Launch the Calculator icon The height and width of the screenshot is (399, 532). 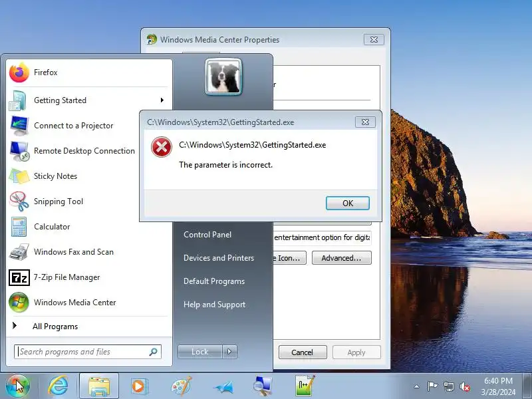click(19, 227)
